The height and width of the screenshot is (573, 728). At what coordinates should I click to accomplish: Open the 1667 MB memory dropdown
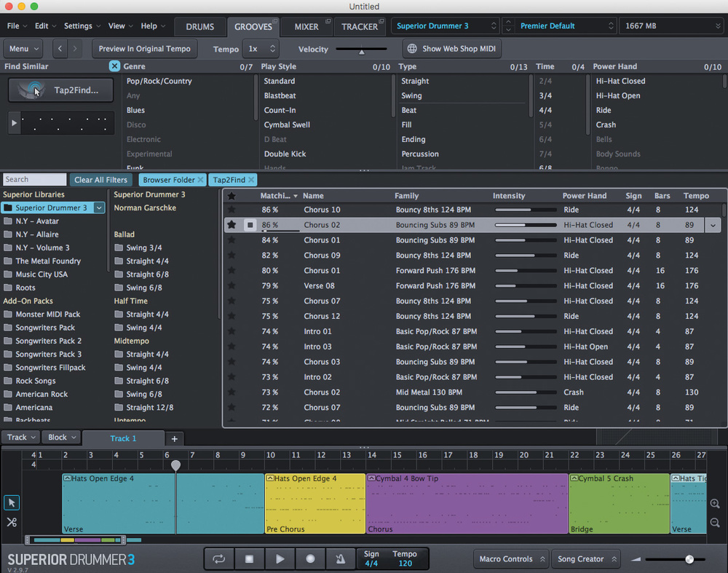671,26
